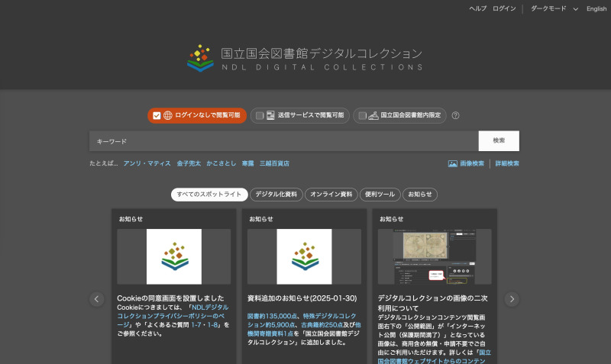Click example keyword 金子兜太
The height and width of the screenshot is (364, 611).
pyautogui.click(x=189, y=163)
